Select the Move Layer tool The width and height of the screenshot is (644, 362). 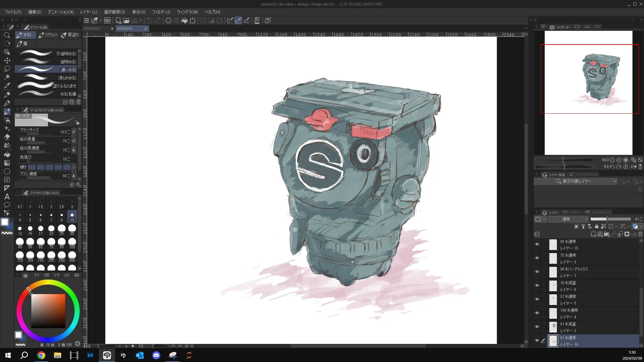pyautogui.click(x=7, y=60)
